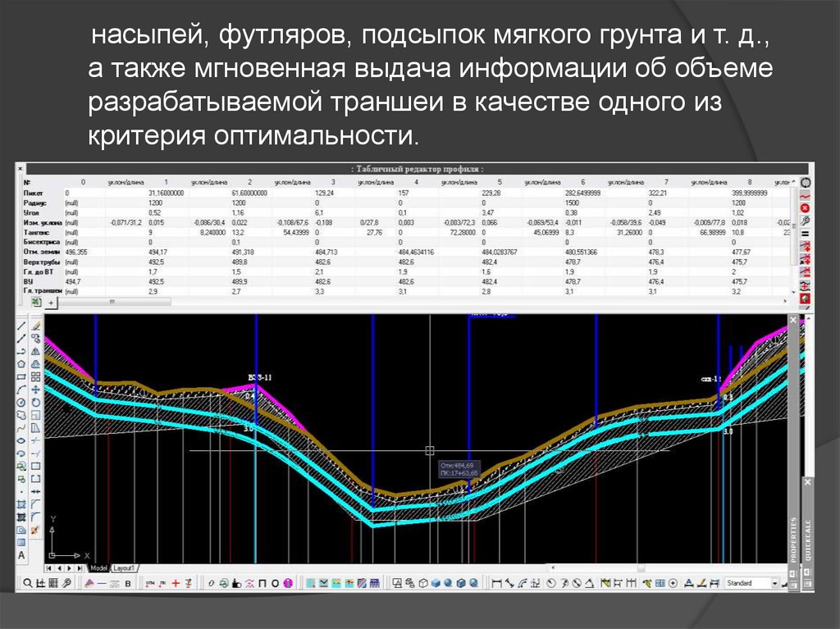Viewport: 840px width, 629px height.
Task: Switch to the Layout1 tab
Action: click(x=123, y=568)
